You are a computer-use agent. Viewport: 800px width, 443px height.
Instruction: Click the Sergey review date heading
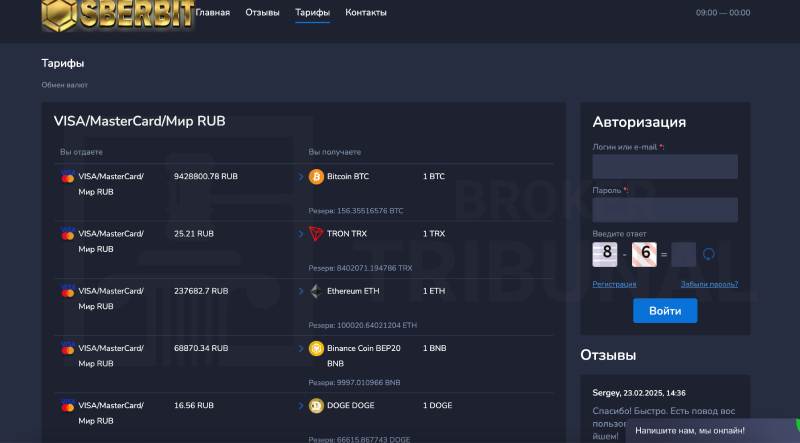pyautogui.click(x=639, y=393)
